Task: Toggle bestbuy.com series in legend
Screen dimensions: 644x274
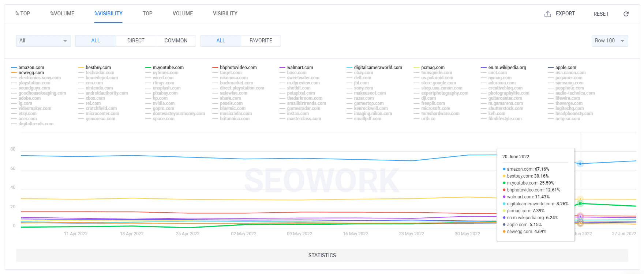Action: pyautogui.click(x=94, y=68)
